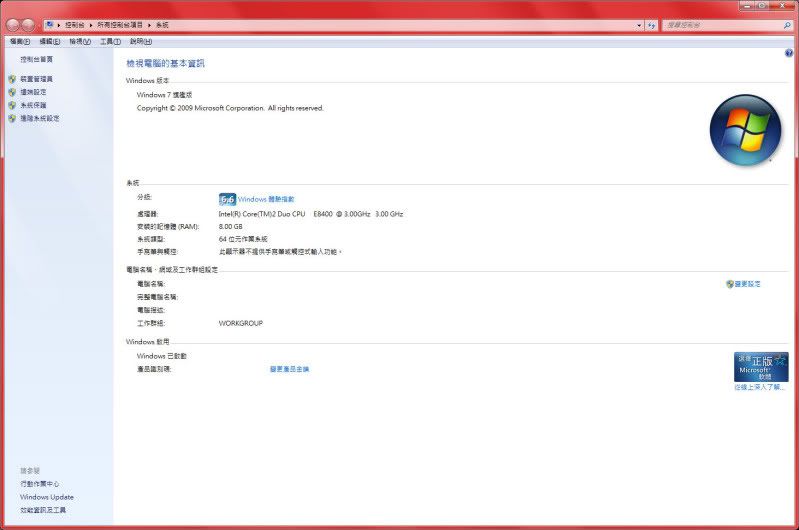Image resolution: width=799 pixels, height=530 pixels.
Task: Click the control panel icon in address bar
Action: tap(50, 24)
